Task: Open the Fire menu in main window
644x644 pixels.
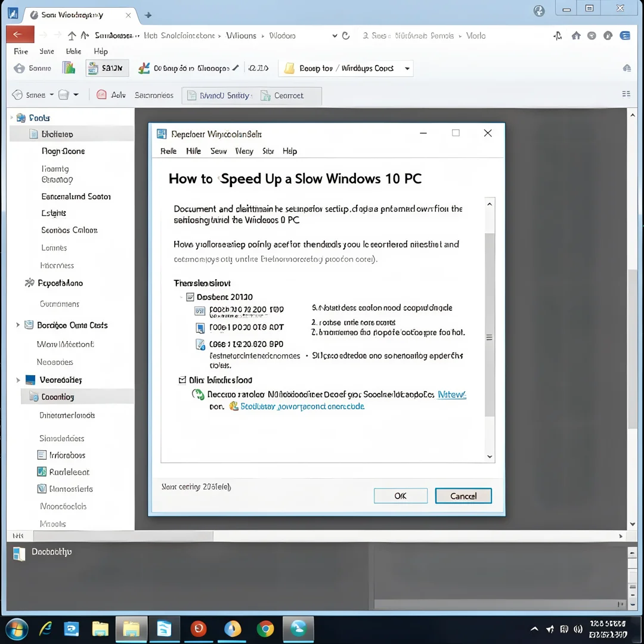Action: tap(21, 51)
